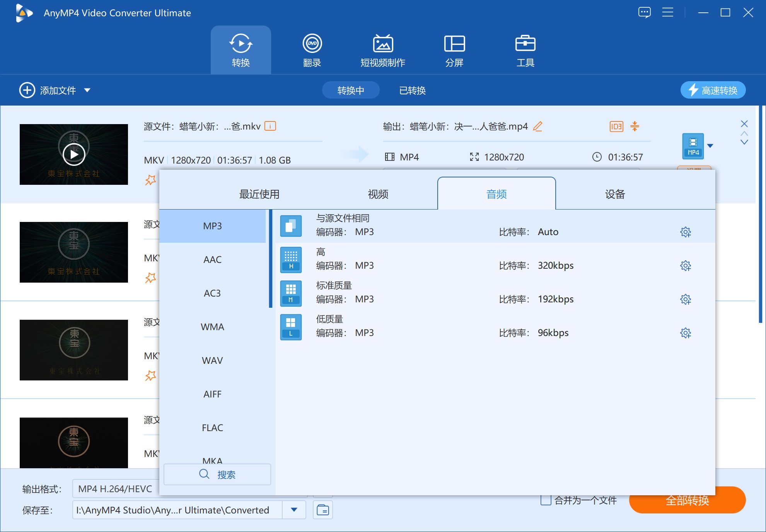Viewport: 766px width, 532px height.
Task: Click the compress/split orange icon
Action: 635,126
